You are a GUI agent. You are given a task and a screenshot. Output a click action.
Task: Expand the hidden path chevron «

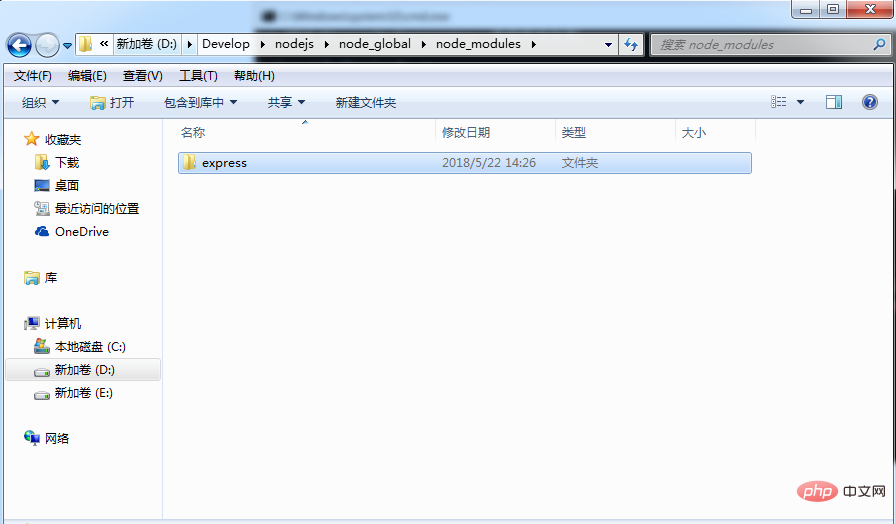click(x=104, y=43)
